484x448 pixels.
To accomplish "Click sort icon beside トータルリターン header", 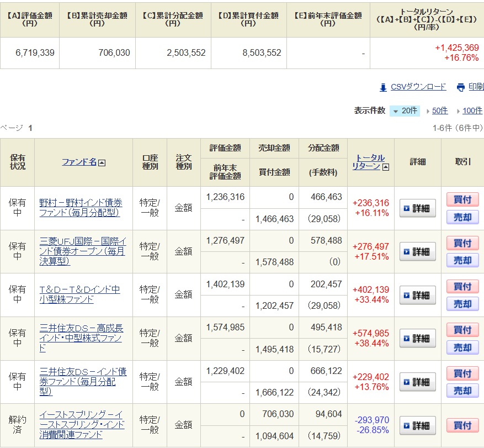I will 385,167.
